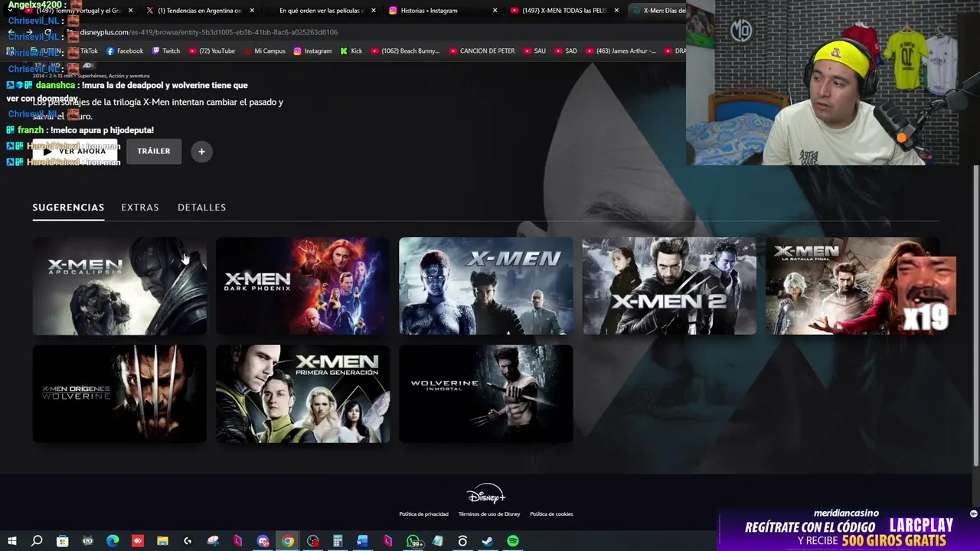This screenshot has height=551, width=980.
Task: Open the SAU bookmark
Action: coord(534,51)
